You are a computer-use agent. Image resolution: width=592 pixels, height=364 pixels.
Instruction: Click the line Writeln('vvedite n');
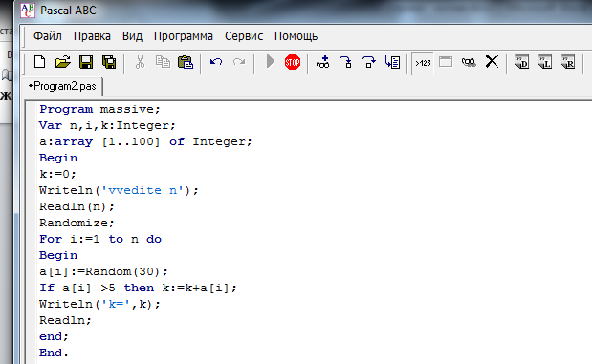pyautogui.click(x=119, y=190)
